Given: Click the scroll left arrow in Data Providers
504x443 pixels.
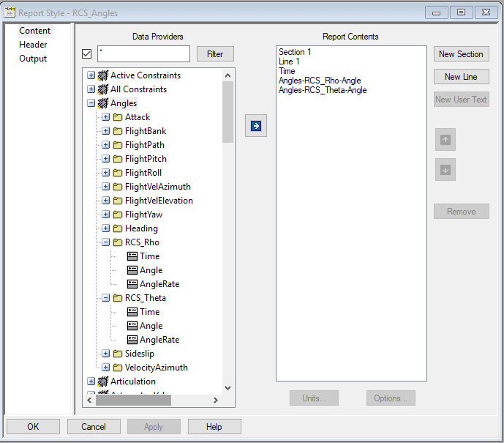Looking at the screenshot, I should point(90,401).
